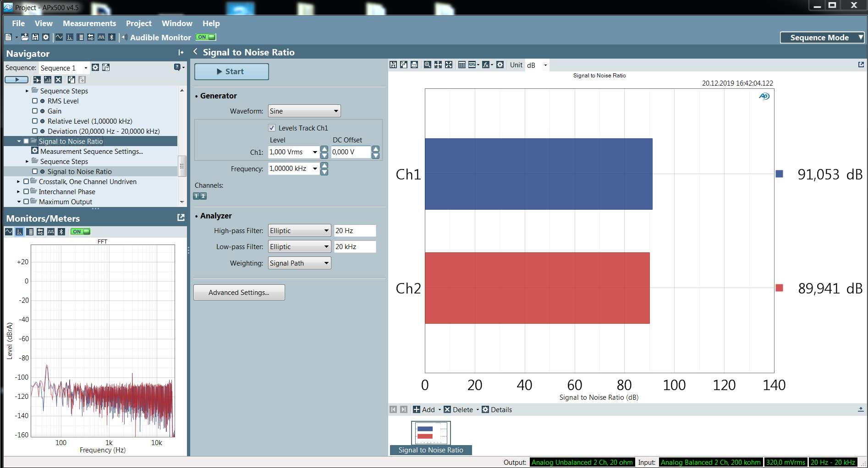Toggle the Audible Monitor ON switch
The image size is (868, 468).
click(x=206, y=38)
